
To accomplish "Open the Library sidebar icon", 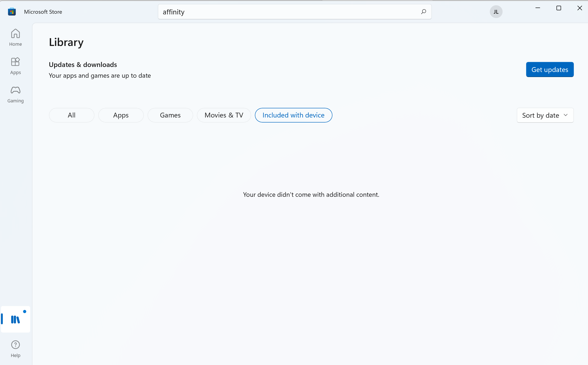I will click(16, 319).
